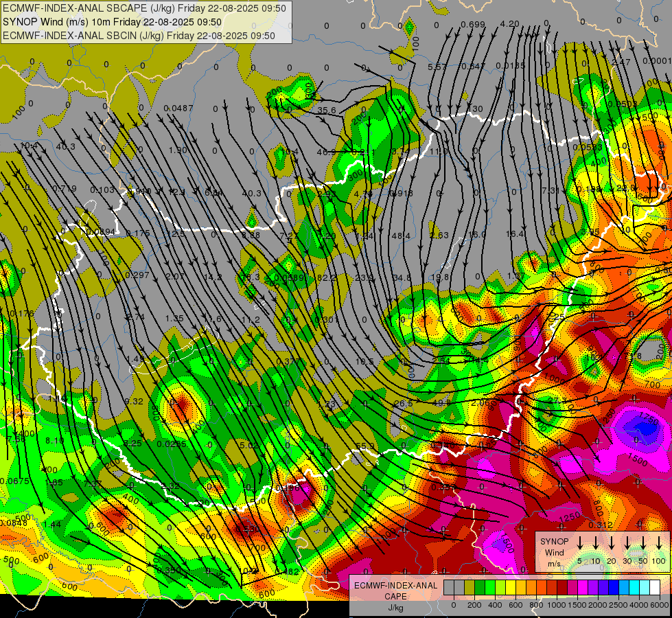The image size is (672, 618).
Task: Click the '0.0255' station value
Action: coord(172,444)
